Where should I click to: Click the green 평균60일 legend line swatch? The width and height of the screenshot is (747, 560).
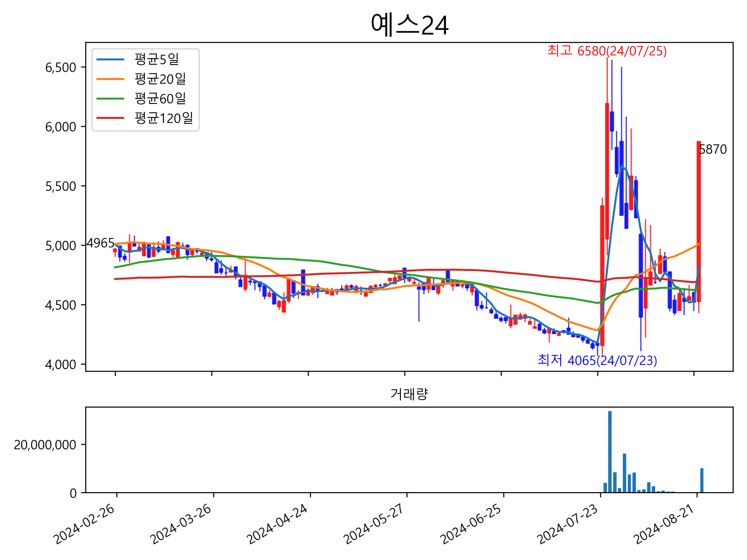(110, 99)
